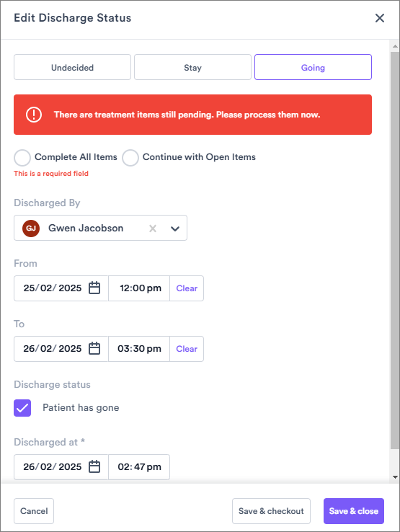This screenshot has width=400, height=532.
Task: Clear Gwen Jacobson selection with X icon
Action: click(x=153, y=229)
